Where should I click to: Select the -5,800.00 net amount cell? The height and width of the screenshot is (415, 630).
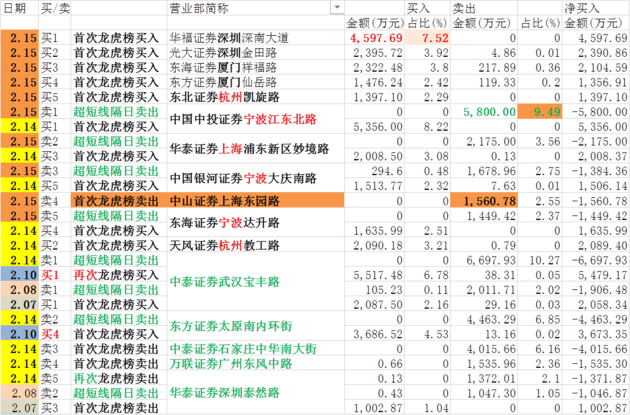pyautogui.click(x=596, y=112)
